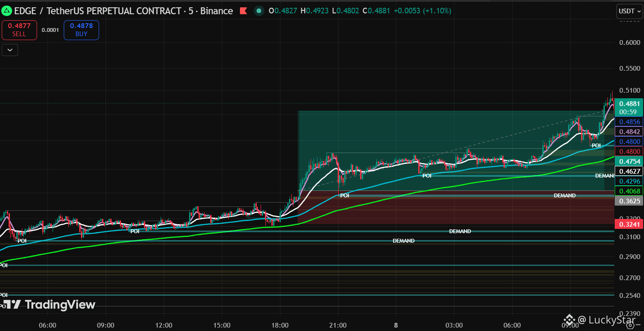Screen dimensions: 644x331
Task: Click 18:00 on the time axis
Action: [280, 325]
